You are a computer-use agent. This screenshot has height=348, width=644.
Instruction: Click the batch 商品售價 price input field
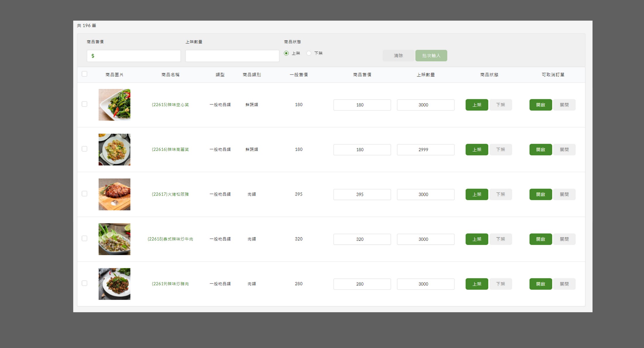click(134, 56)
